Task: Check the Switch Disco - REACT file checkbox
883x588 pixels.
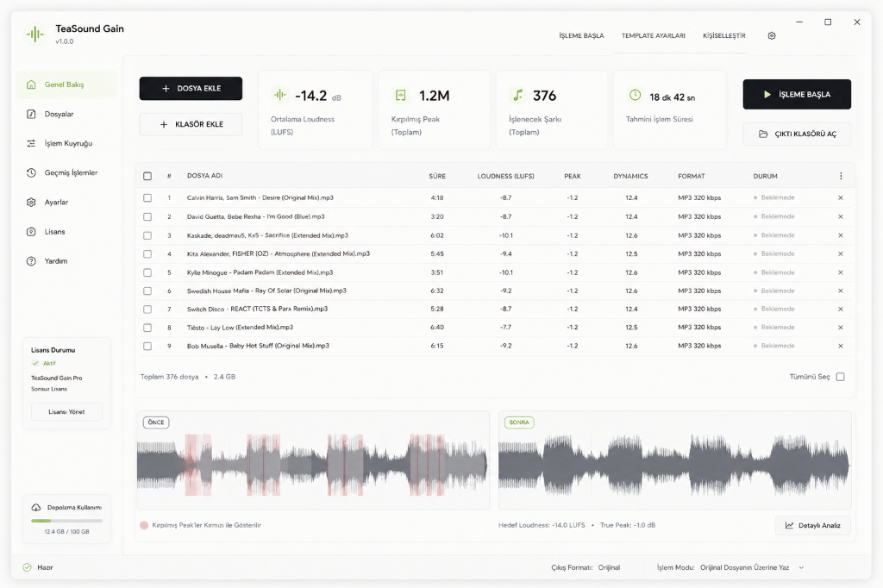Action: pos(147,310)
